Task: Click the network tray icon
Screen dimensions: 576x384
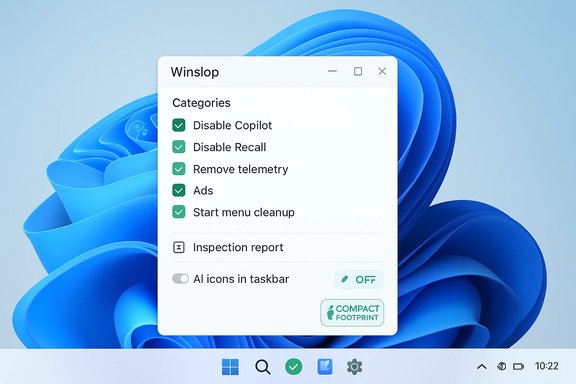Action: (501, 366)
